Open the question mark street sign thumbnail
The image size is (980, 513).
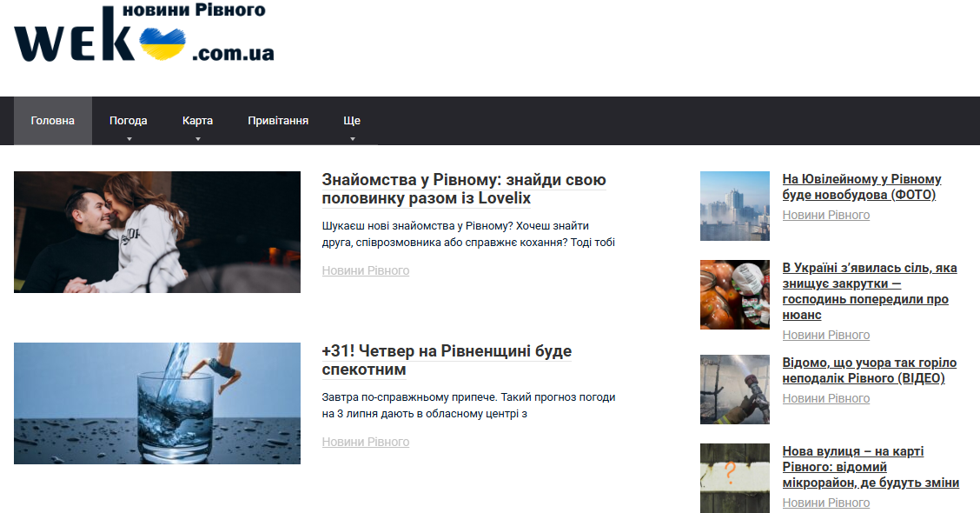pyautogui.click(x=735, y=478)
